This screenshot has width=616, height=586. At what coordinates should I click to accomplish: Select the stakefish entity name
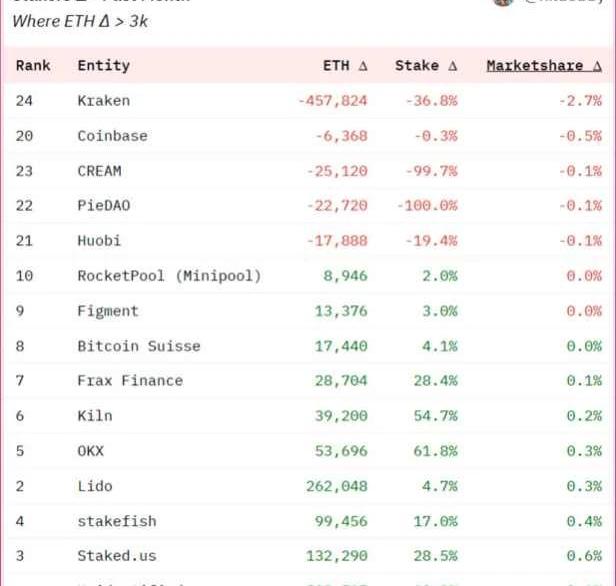[116, 521]
